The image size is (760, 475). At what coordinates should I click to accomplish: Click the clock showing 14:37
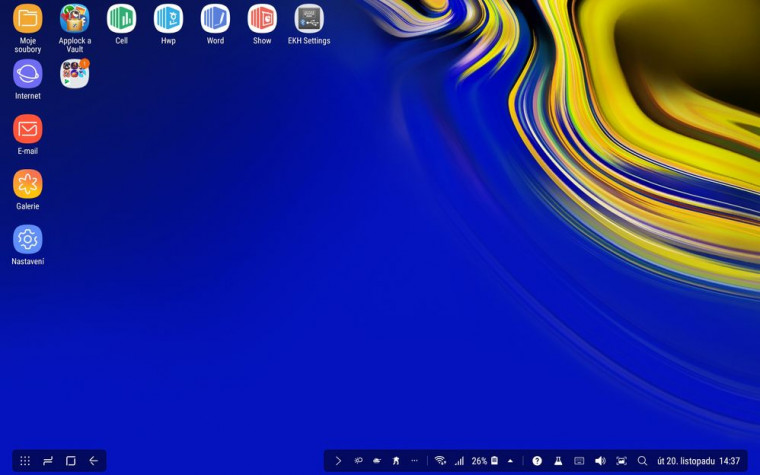[729, 461]
